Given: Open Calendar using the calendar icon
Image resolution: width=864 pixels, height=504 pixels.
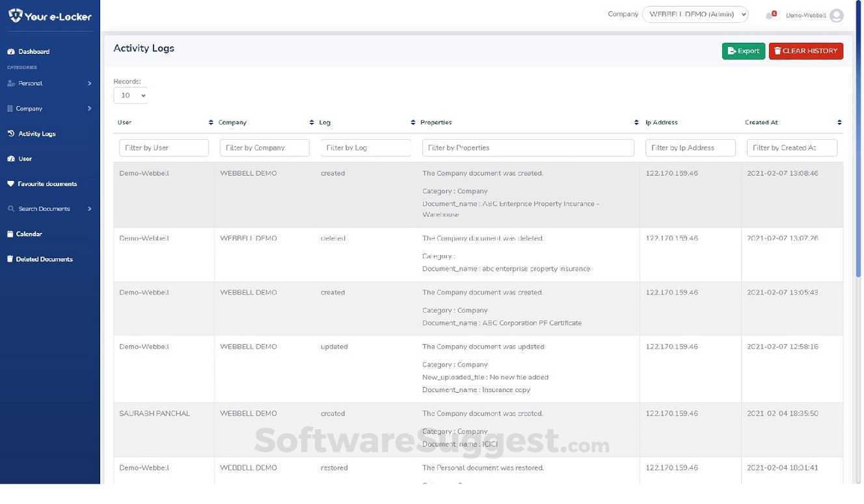Looking at the screenshot, I should [8, 233].
